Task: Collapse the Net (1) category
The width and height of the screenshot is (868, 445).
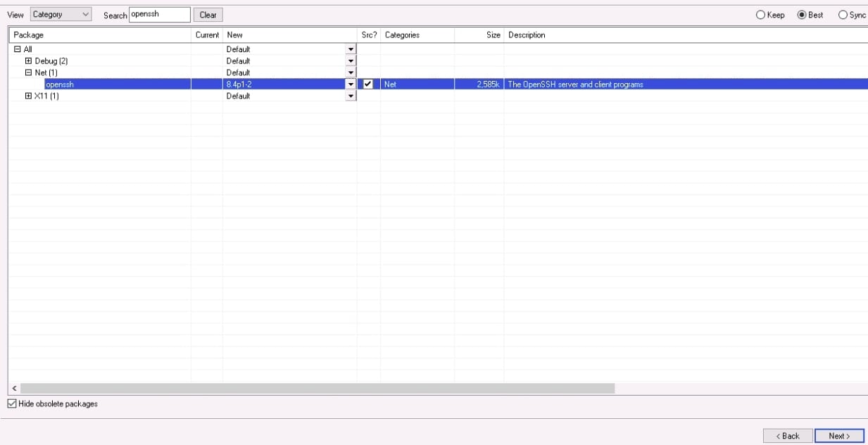Action: coord(29,72)
